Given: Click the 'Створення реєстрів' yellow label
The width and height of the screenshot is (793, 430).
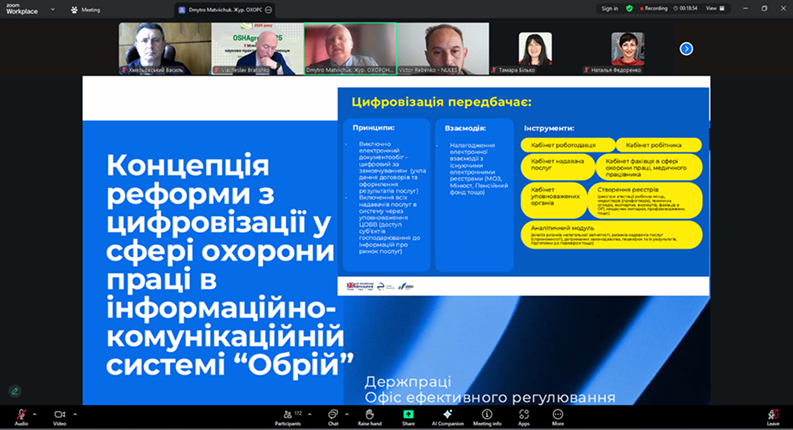Looking at the screenshot, I should (645, 201).
